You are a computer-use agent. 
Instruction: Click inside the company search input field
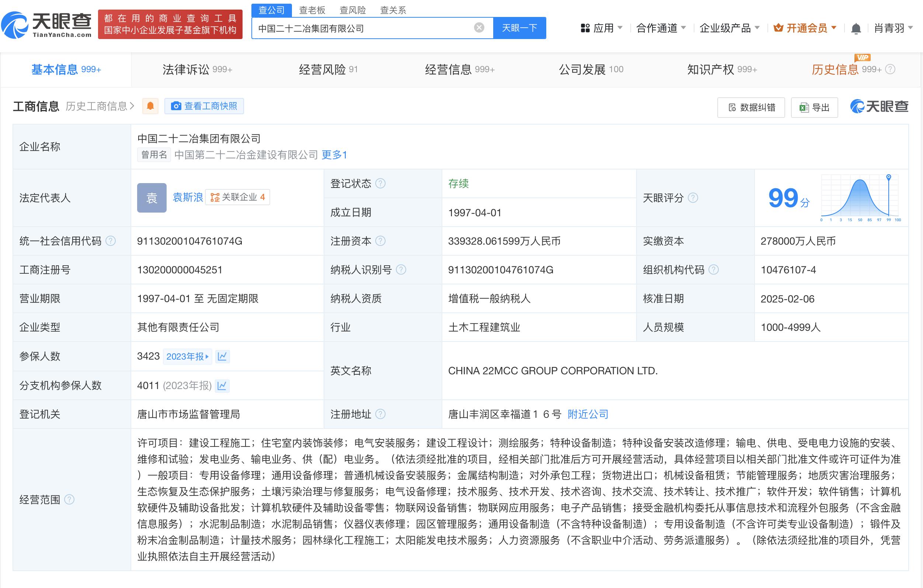364,27
